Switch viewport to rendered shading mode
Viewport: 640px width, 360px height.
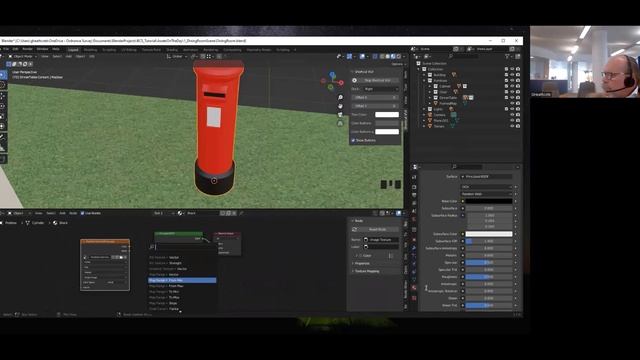pos(398,56)
